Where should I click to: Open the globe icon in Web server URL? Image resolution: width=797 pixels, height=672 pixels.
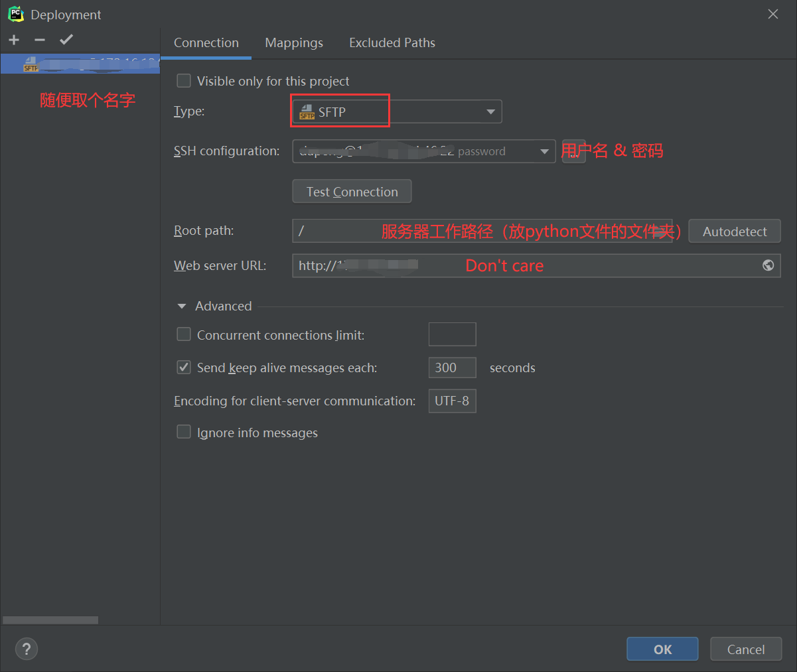[x=768, y=265]
